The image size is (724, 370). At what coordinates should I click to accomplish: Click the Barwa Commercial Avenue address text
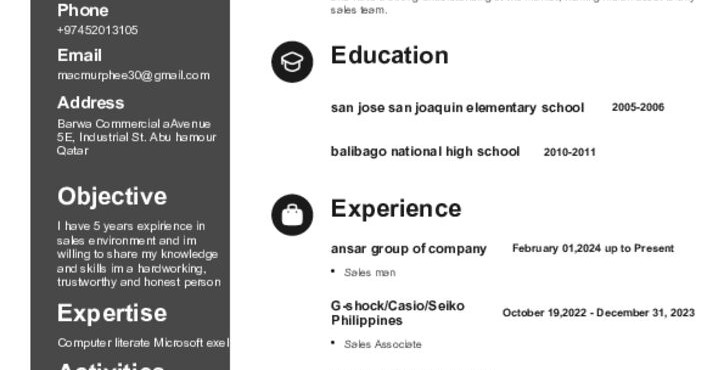click(136, 137)
